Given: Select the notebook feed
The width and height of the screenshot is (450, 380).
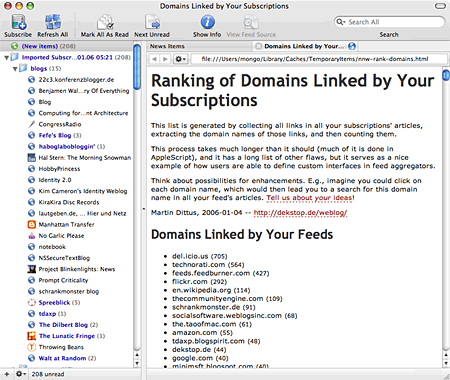Looking at the screenshot, I should coord(52,247).
